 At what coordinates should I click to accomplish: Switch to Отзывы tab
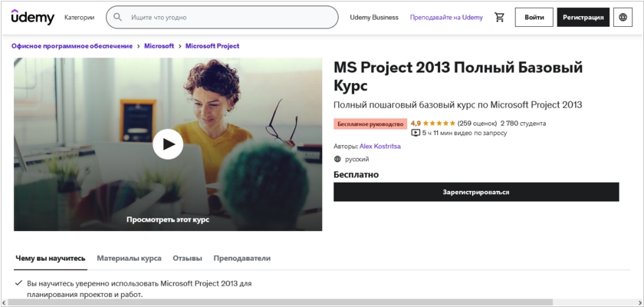click(x=187, y=259)
